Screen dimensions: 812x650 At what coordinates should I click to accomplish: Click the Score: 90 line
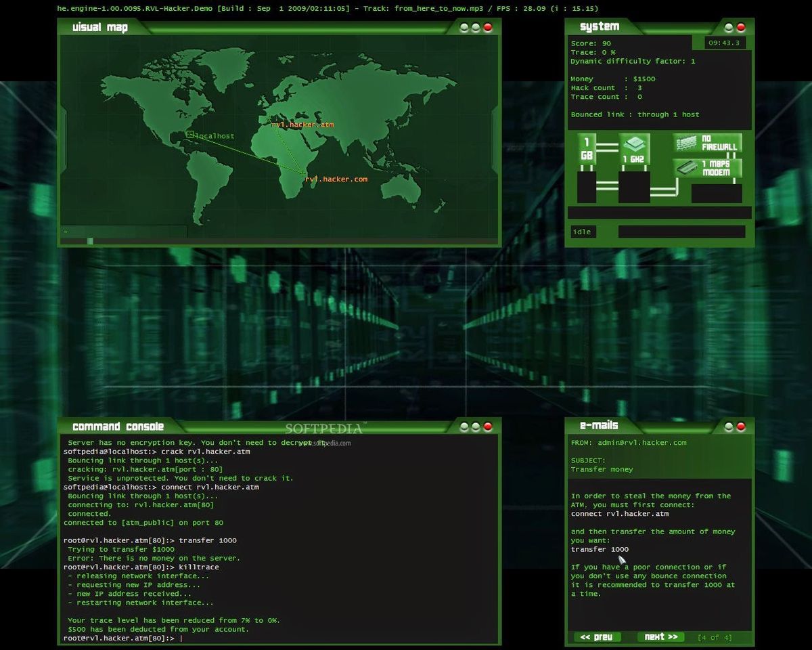point(591,43)
